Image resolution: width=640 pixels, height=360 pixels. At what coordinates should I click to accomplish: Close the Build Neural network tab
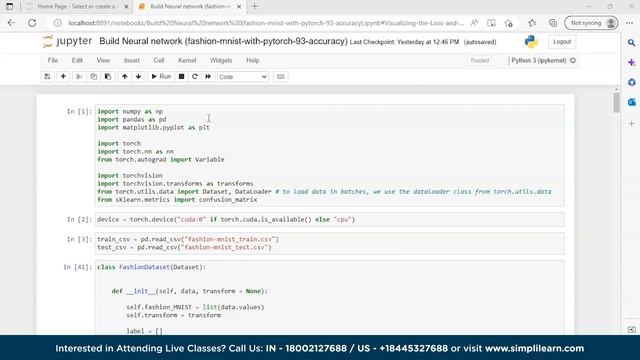(x=239, y=7)
